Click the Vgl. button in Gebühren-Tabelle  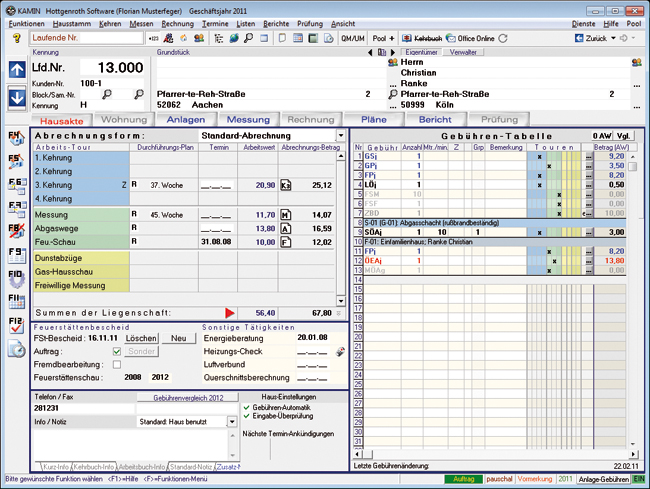(x=623, y=136)
